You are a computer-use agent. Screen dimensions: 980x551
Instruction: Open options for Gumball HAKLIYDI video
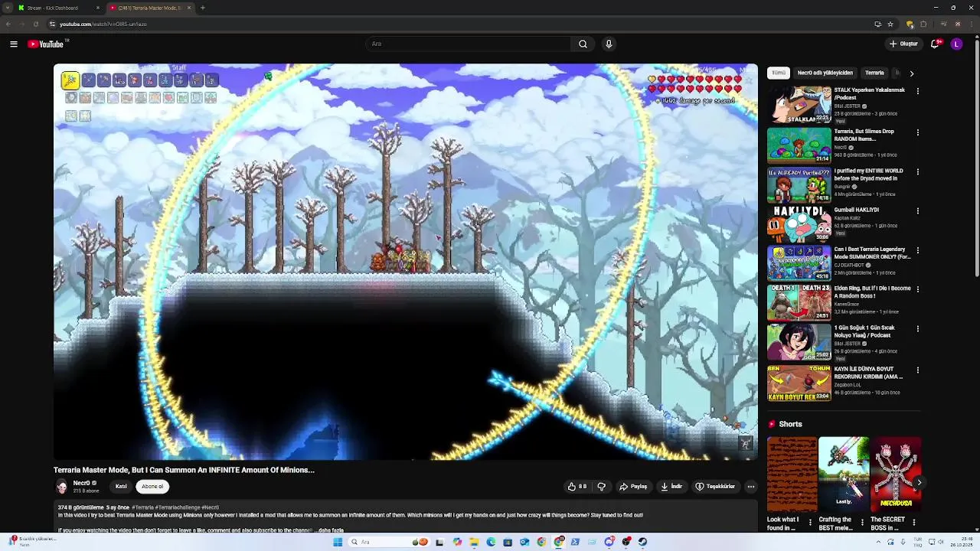(x=917, y=210)
